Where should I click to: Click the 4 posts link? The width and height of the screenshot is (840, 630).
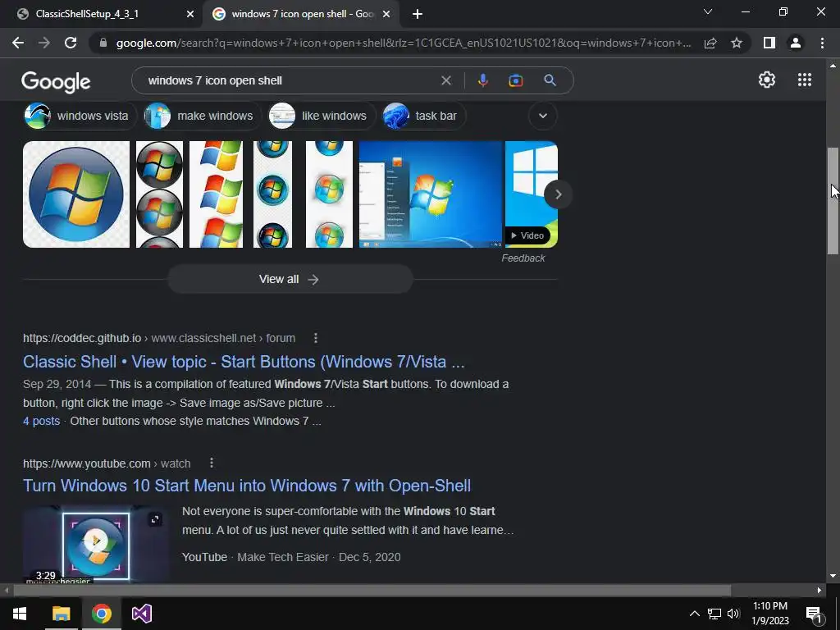(x=41, y=421)
